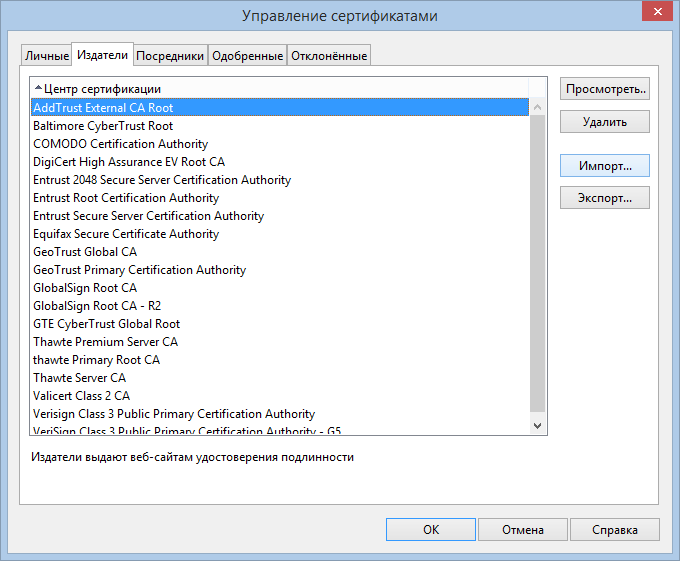Select the Издатели tab

pyautogui.click(x=102, y=55)
